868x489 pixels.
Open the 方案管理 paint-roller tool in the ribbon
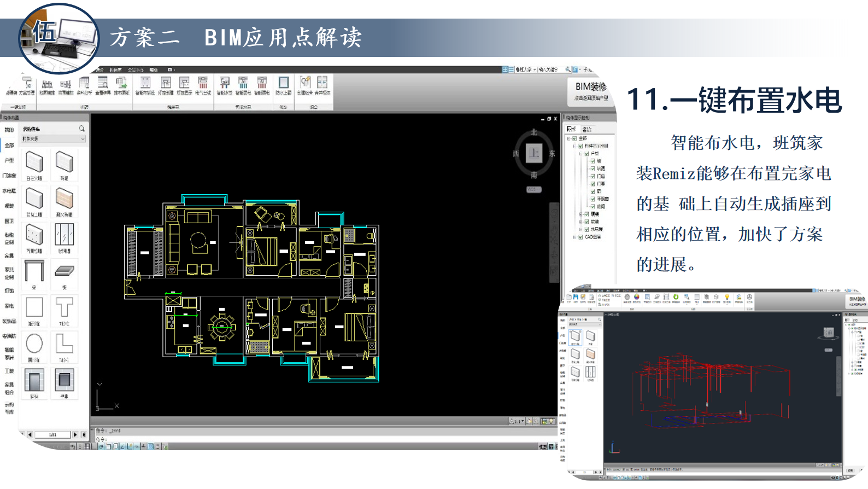pos(27,86)
